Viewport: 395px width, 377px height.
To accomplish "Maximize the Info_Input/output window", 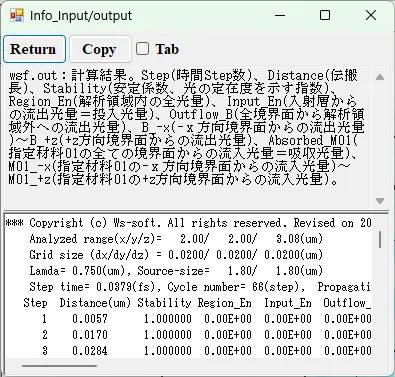I will (x=325, y=15).
